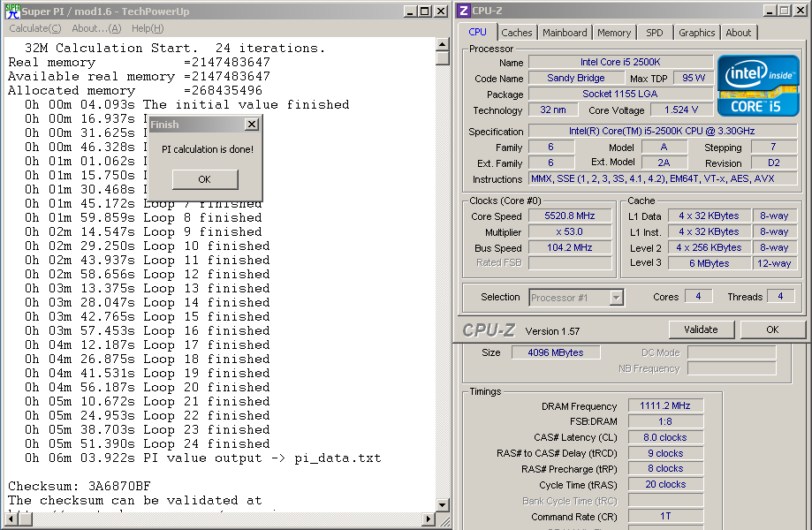
Task: Minimize the CPU-Z window
Action: coord(770,11)
